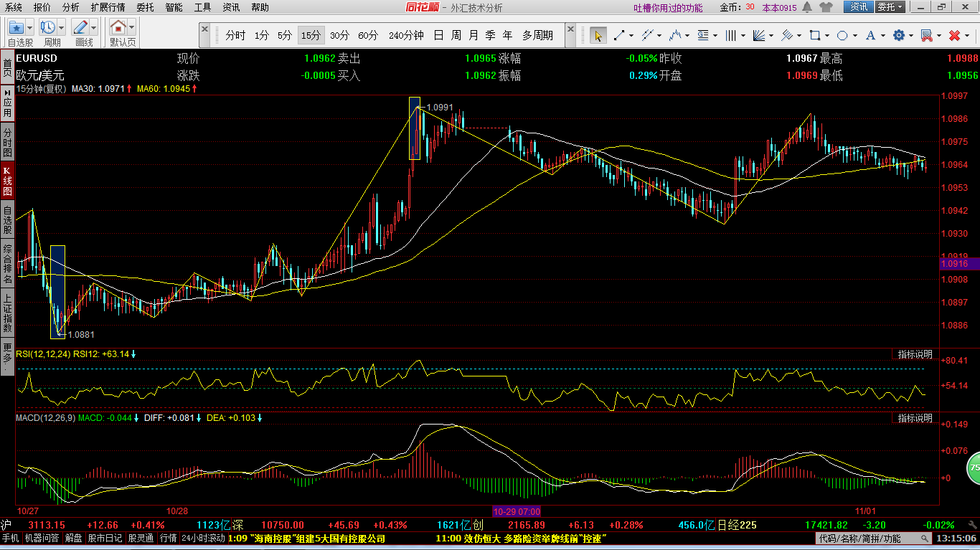This screenshot has height=550, width=980.
Task: Switch to the 日 daily period
Action: tap(438, 35)
